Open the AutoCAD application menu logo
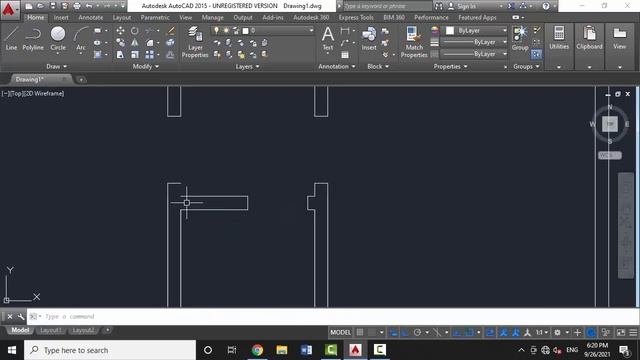This screenshot has height=360, width=640. pyautogui.click(x=9, y=9)
